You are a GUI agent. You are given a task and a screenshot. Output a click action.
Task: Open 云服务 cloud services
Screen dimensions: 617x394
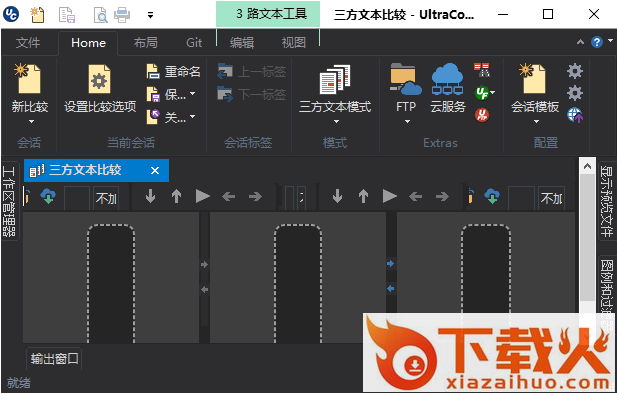tap(447, 89)
